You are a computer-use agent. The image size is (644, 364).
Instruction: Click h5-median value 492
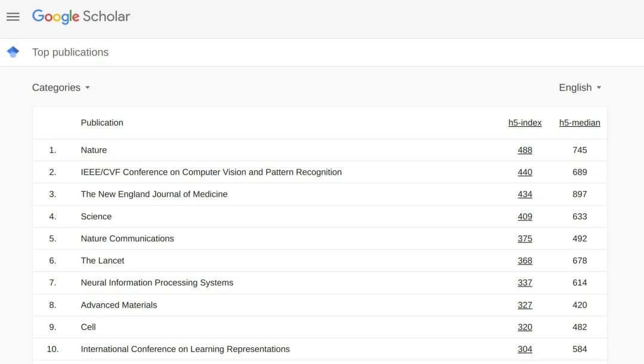point(580,238)
